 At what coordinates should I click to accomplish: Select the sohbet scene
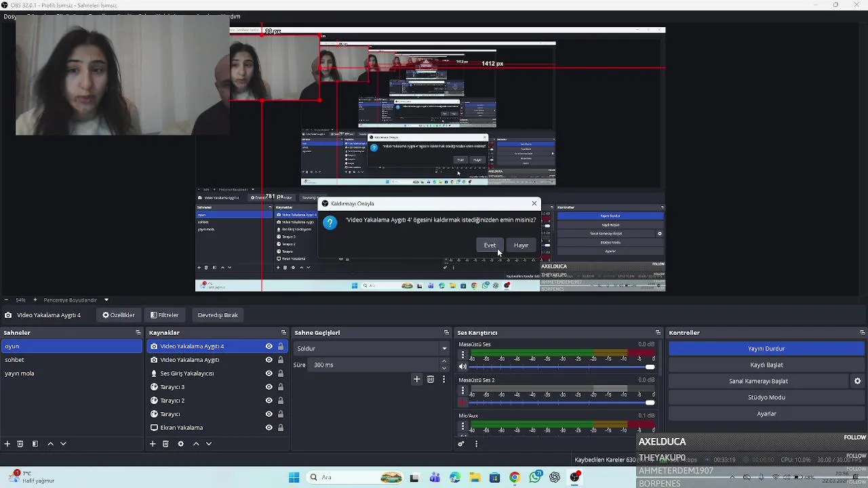(x=71, y=360)
